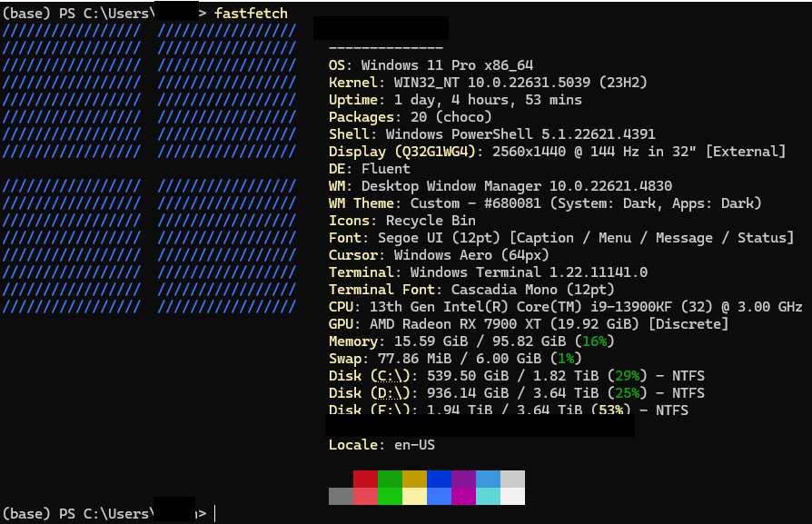
Task: Click the bright magenta color block
Action: click(x=463, y=496)
